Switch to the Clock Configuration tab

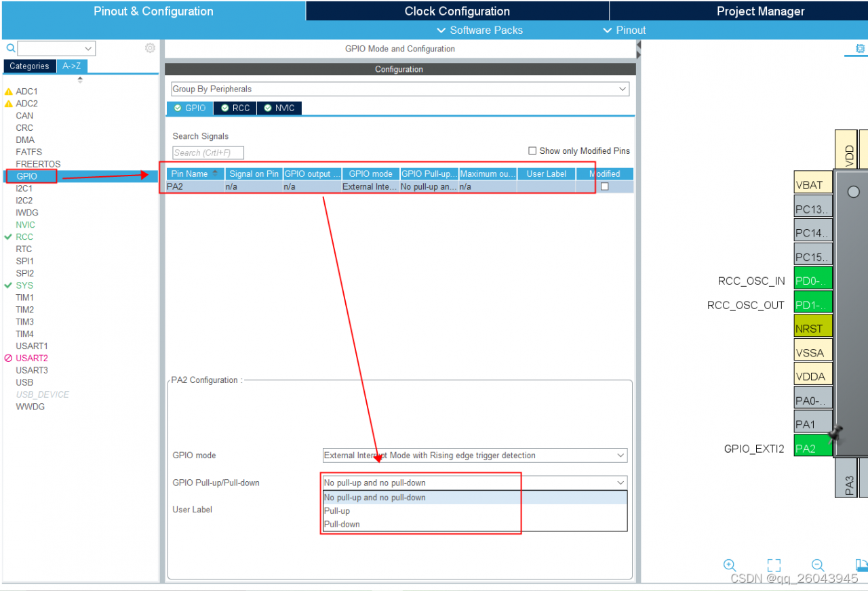(x=457, y=11)
